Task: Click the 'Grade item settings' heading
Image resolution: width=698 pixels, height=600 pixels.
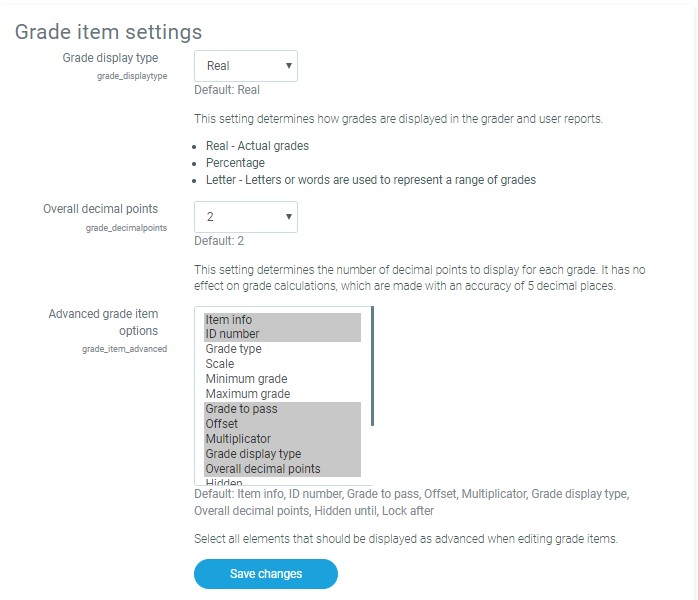Action: pyautogui.click(x=108, y=33)
